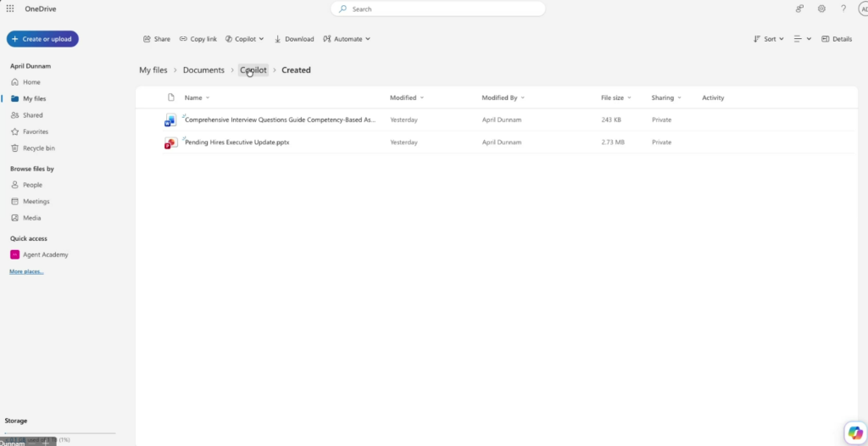Click the Download toolbar button
The height and width of the screenshot is (446, 868).
pyautogui.click(x=294, y=39)
